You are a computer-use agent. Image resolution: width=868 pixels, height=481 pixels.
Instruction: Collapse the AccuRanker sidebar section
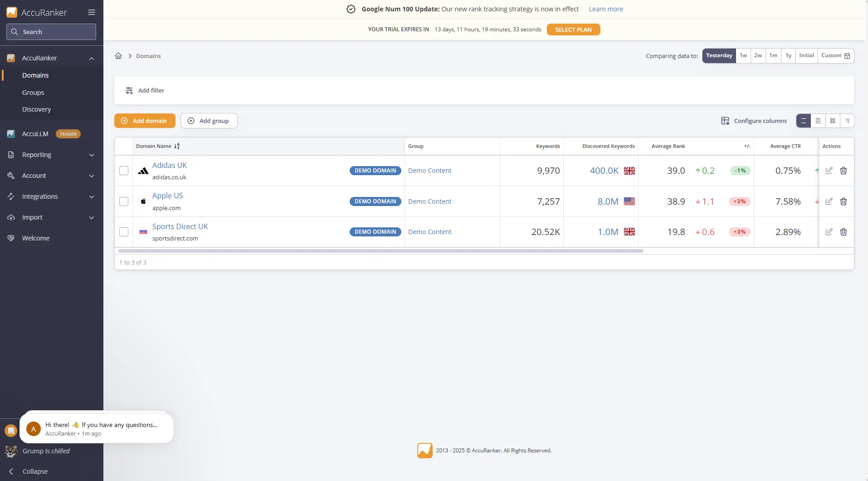(92, 58)
